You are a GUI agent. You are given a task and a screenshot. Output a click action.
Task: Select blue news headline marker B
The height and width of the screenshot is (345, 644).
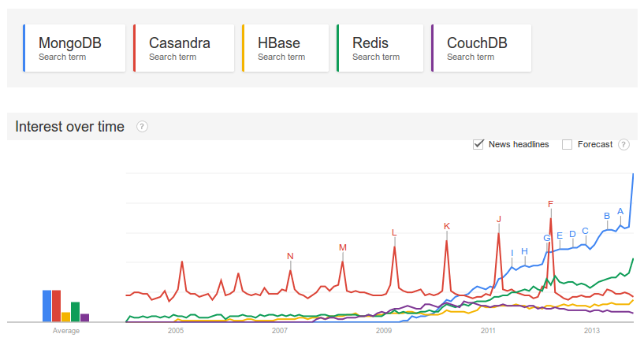pyautogui.click(x=607, y=216)
